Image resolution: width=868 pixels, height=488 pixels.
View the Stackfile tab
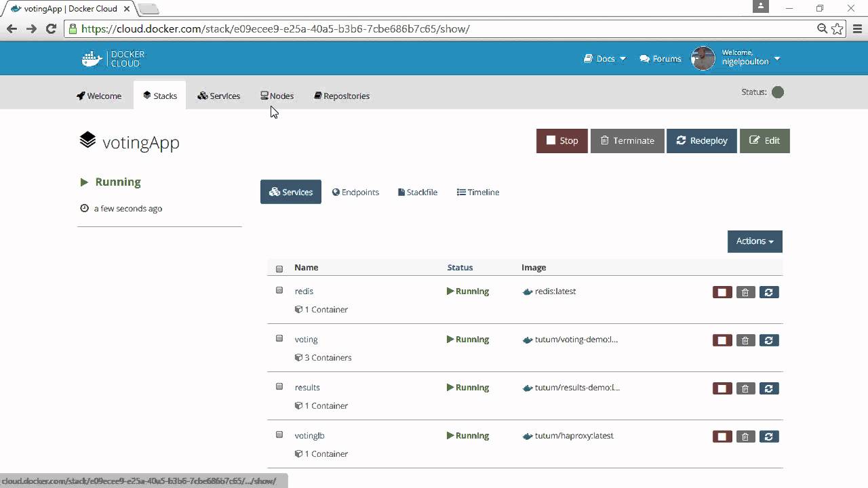pos(418,192)
